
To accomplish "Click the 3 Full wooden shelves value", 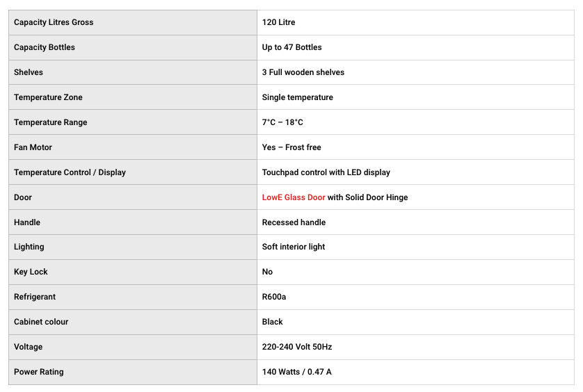I will click(303, 72).
